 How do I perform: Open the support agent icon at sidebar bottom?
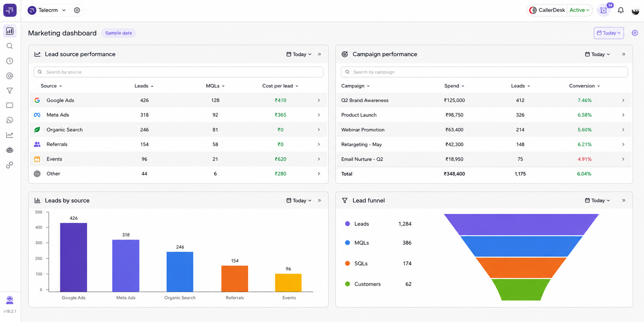point(10,300)
